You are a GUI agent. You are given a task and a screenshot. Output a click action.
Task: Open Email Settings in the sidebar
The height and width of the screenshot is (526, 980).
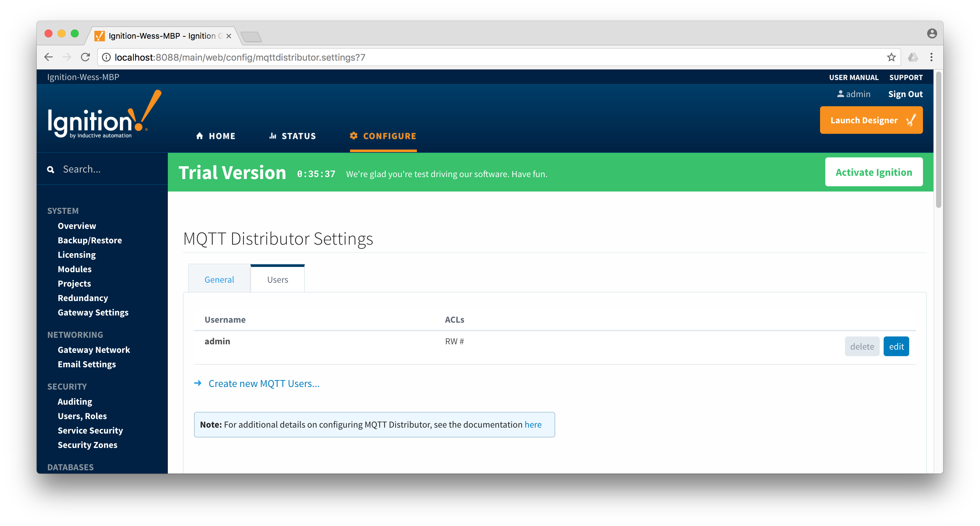[x=87, y=364]
